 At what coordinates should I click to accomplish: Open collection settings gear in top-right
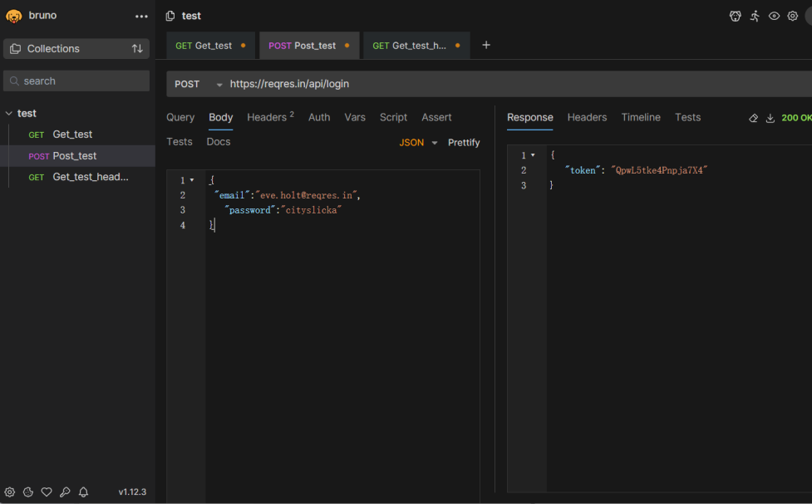point(792,16)
